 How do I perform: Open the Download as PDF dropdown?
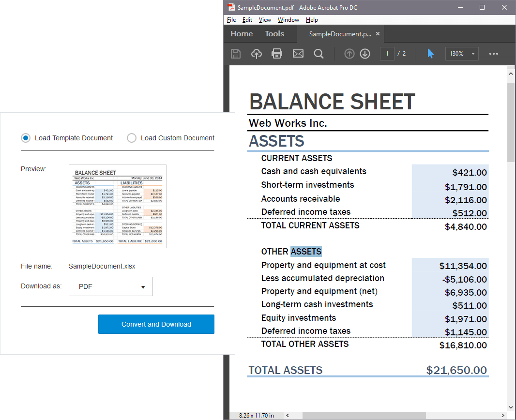click(111, 286)
